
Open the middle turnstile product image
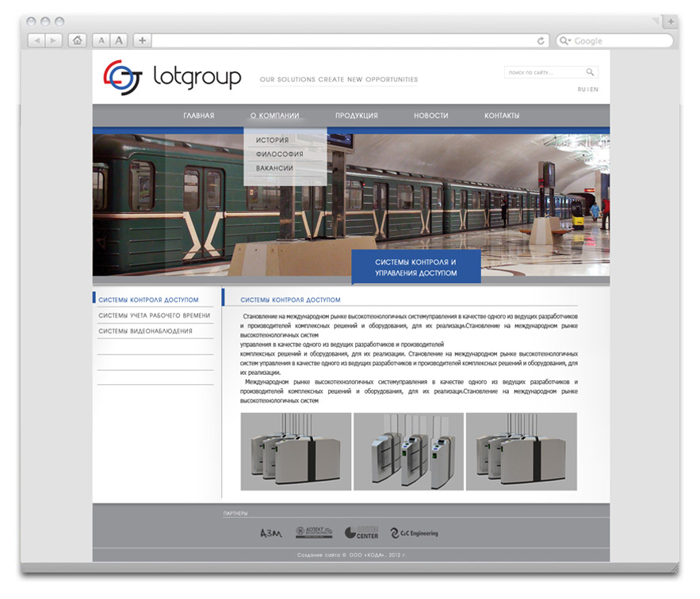408,452
